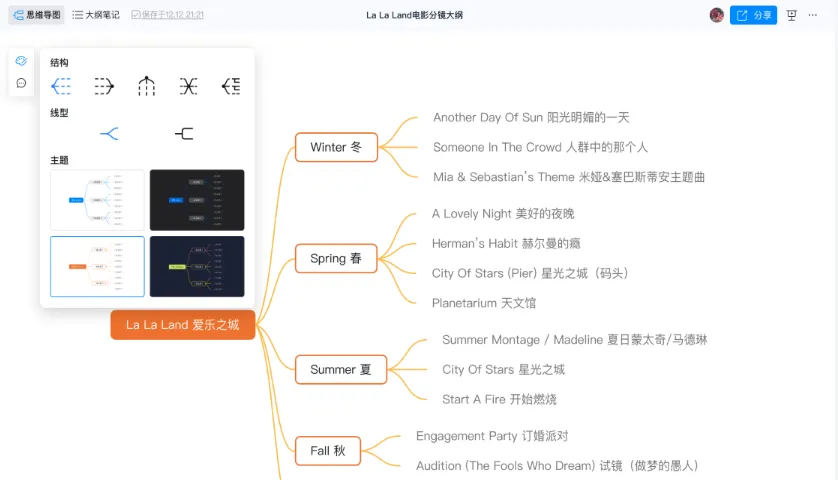This screenshot has width=838, height=480.
Task: Select the Fall 秋 branch node
Action: 328,451
